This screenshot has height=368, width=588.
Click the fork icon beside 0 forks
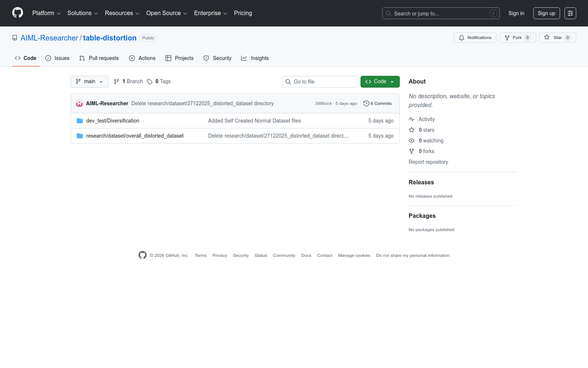412,151
